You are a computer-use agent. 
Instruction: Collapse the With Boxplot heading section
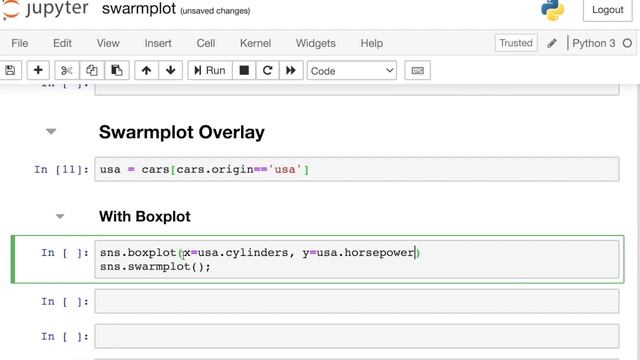tap(60, 216)
